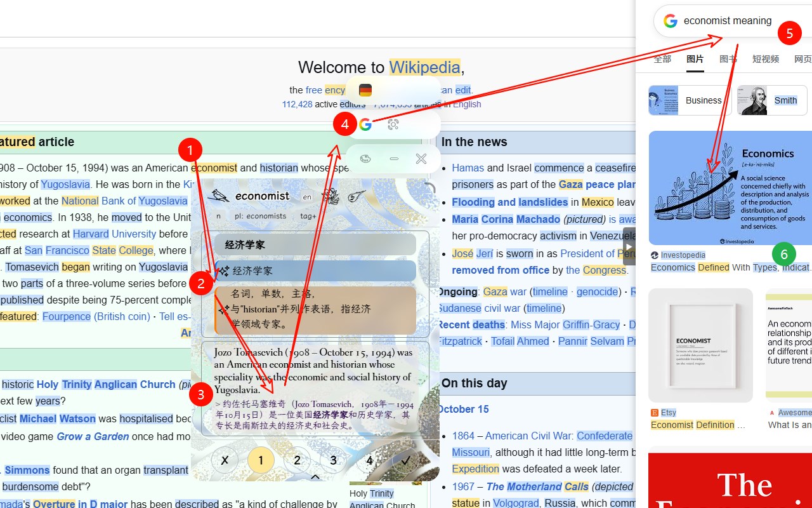Click the blue 经济学家 AI translation row
Screen dimensions: 812x508
[315, 271]
